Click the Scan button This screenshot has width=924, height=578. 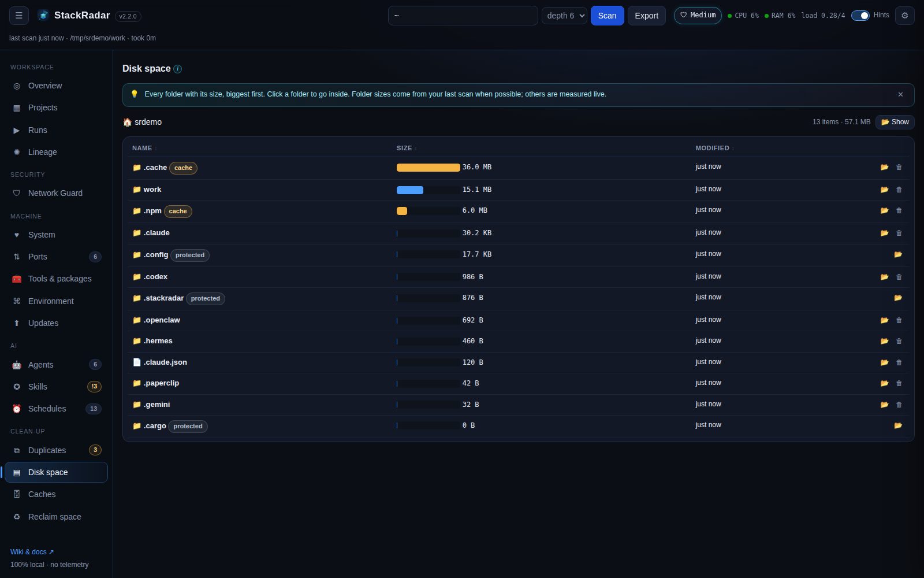point(607,16)
